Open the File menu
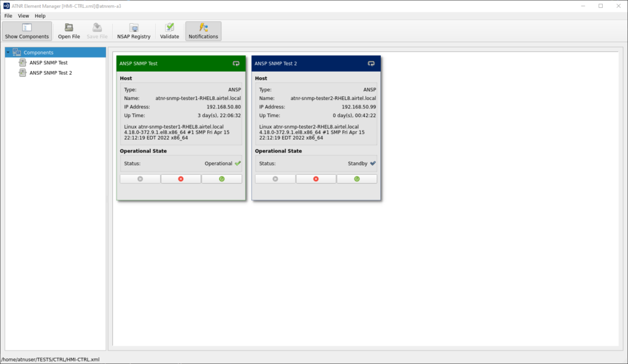 coord(9,15)
